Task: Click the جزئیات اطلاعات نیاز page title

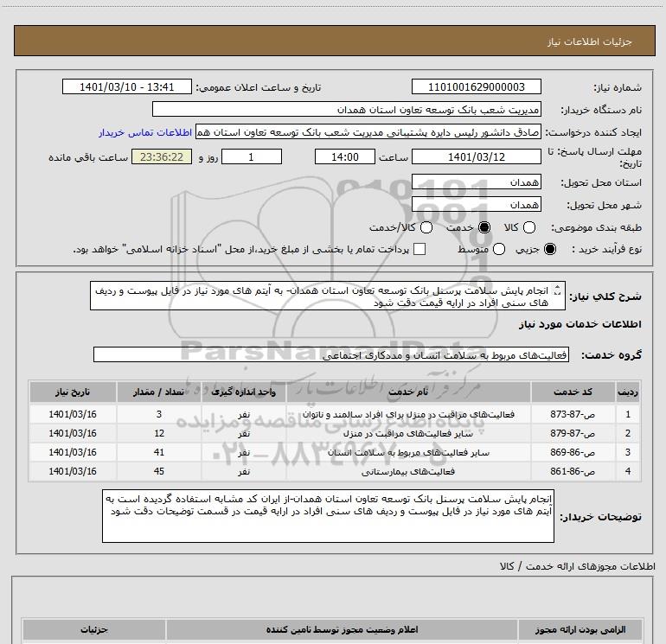Action: pos(590,41)
